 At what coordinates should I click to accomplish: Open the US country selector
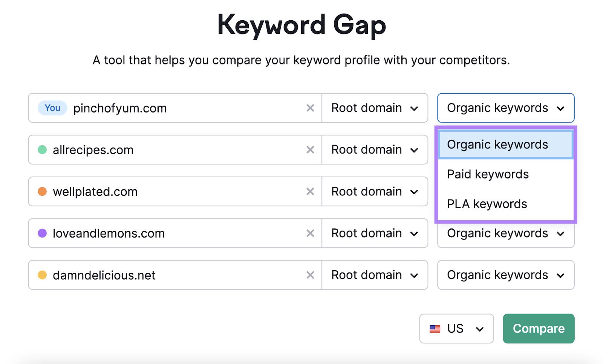pyautogui.click(x=456, y=329)
